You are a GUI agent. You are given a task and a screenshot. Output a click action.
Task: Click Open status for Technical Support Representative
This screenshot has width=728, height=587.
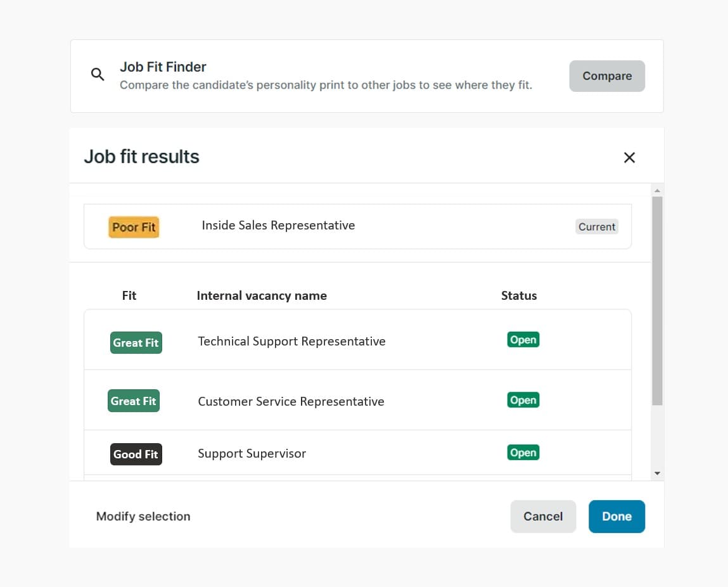523,340
